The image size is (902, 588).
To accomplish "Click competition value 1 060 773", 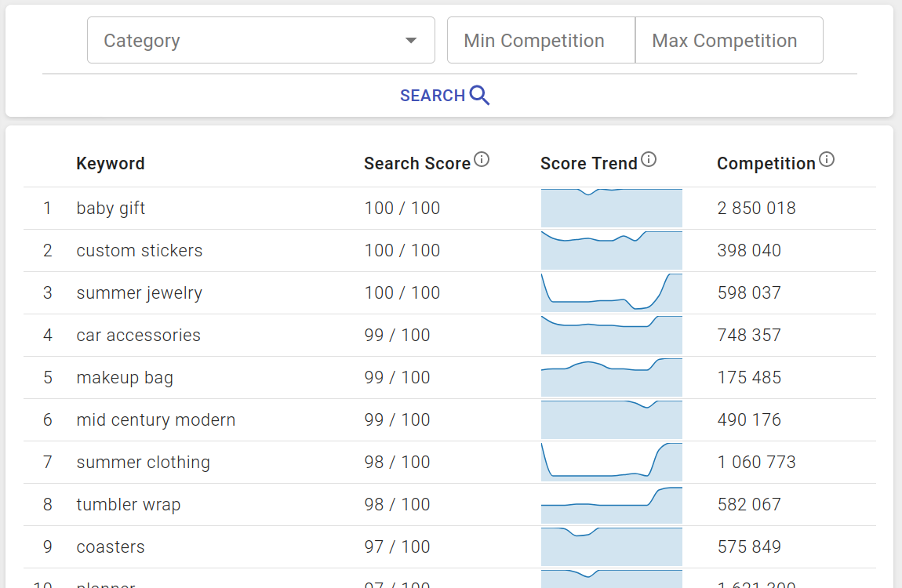I will click(756, 462).
